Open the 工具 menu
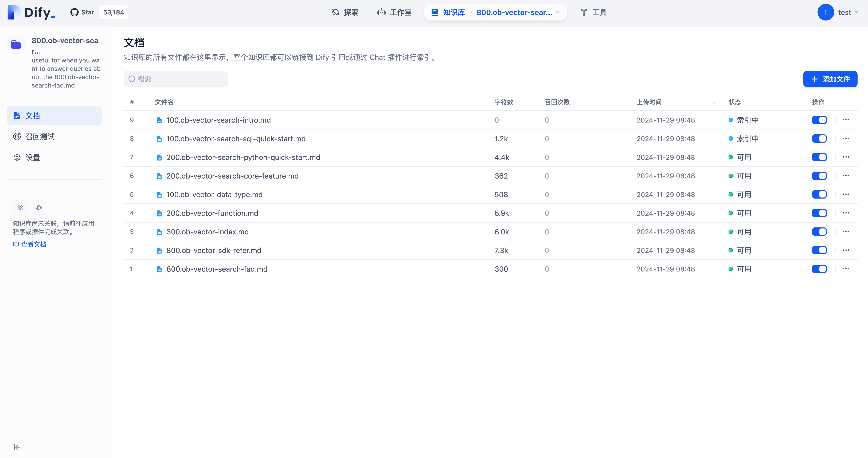The image size is (868, 458). pyautogui.click(x=593, y=13)
